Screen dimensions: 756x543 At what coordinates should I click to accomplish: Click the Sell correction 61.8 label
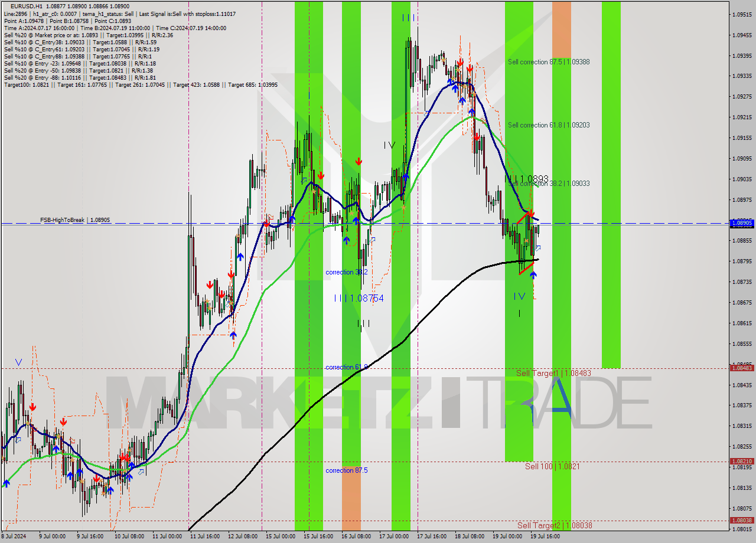[549, 125]
